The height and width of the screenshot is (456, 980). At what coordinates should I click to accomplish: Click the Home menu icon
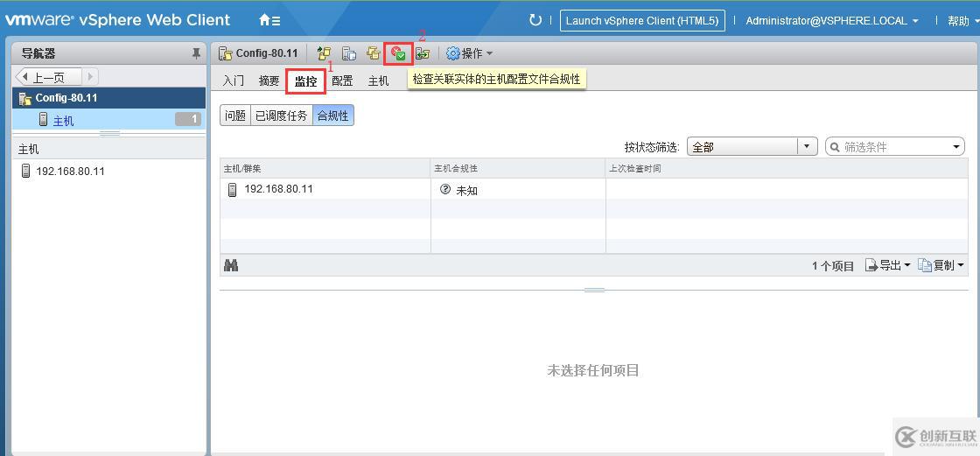pyautogui.click(x=269, y=20)
